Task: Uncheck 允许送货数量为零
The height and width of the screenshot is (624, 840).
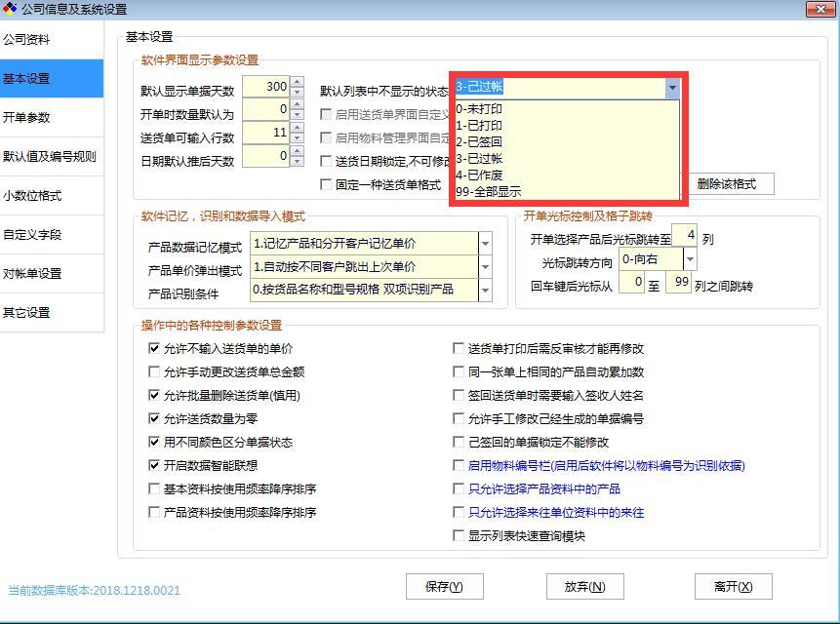Action: point(154,418)
